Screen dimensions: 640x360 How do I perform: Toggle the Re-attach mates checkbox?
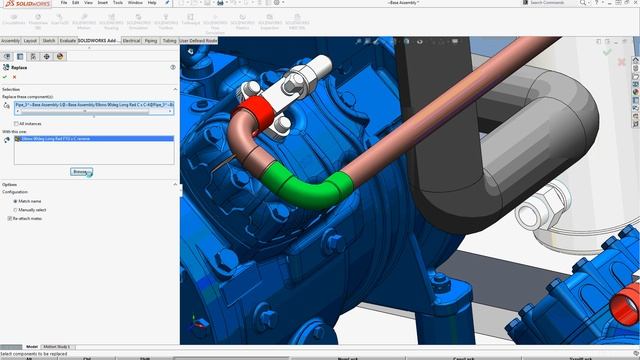coord(10,219)
